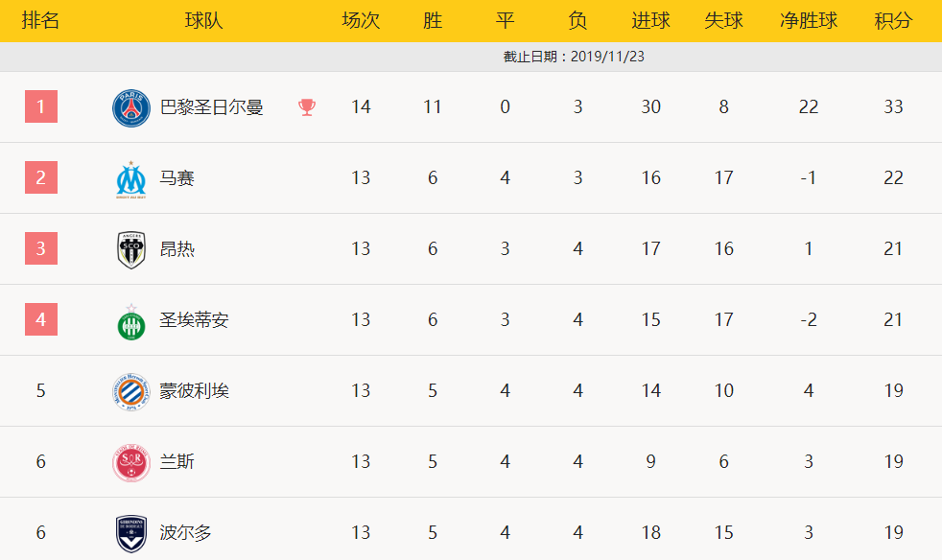Open the 马赛 team name link
Viewport: 942px width, 560px height.
[x=177, y=178]
